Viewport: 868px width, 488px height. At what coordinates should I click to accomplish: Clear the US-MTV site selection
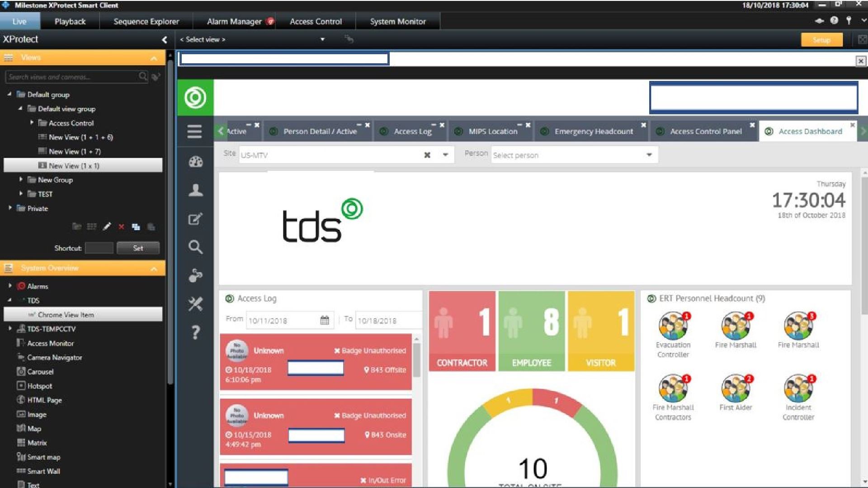[427, 155]
